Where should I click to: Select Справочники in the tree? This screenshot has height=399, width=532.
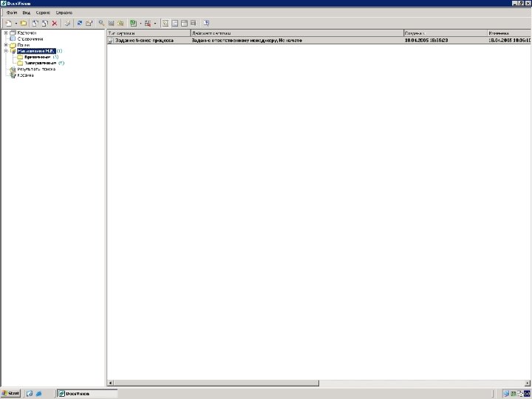30,39
